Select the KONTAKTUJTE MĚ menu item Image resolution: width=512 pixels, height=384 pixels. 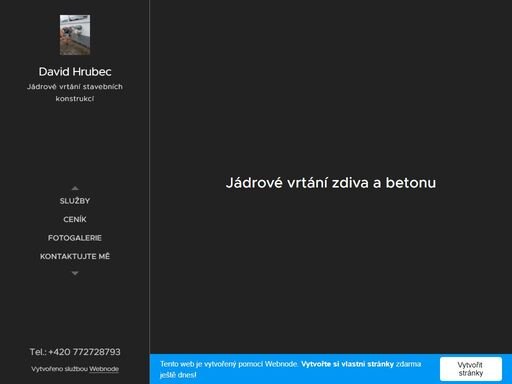[75, 256]
